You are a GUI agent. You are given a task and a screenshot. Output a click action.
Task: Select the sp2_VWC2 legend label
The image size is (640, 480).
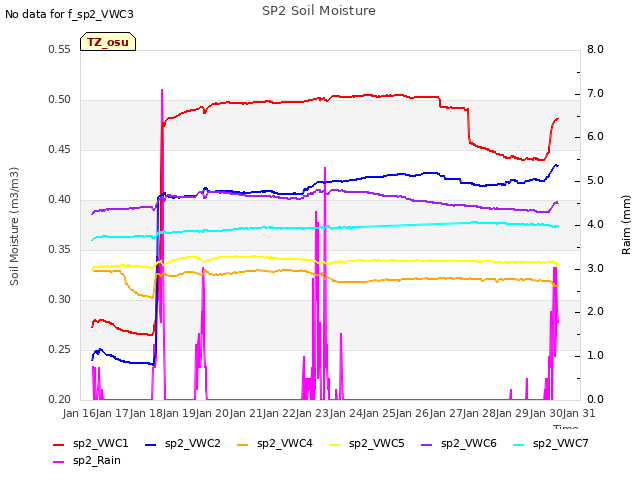pos(193,444)
